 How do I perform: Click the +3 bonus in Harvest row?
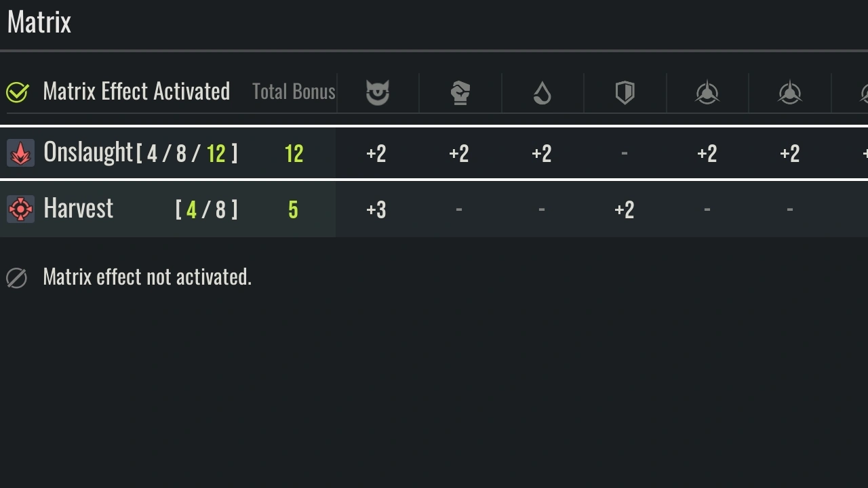[x=376, y=210]
